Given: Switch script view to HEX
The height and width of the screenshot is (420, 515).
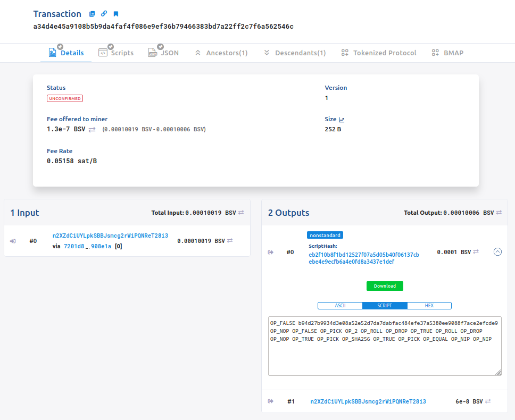Looking at the screenshot, I should 429,306.
